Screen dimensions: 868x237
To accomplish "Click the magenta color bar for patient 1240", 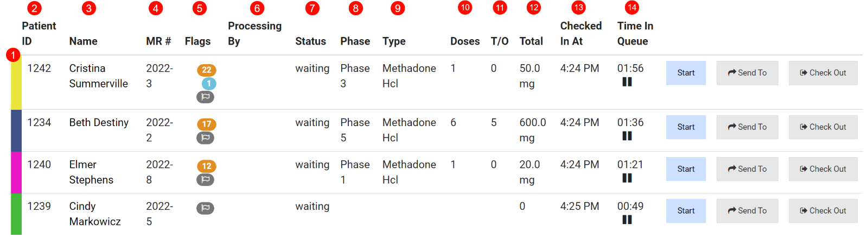I will (16, 172).
